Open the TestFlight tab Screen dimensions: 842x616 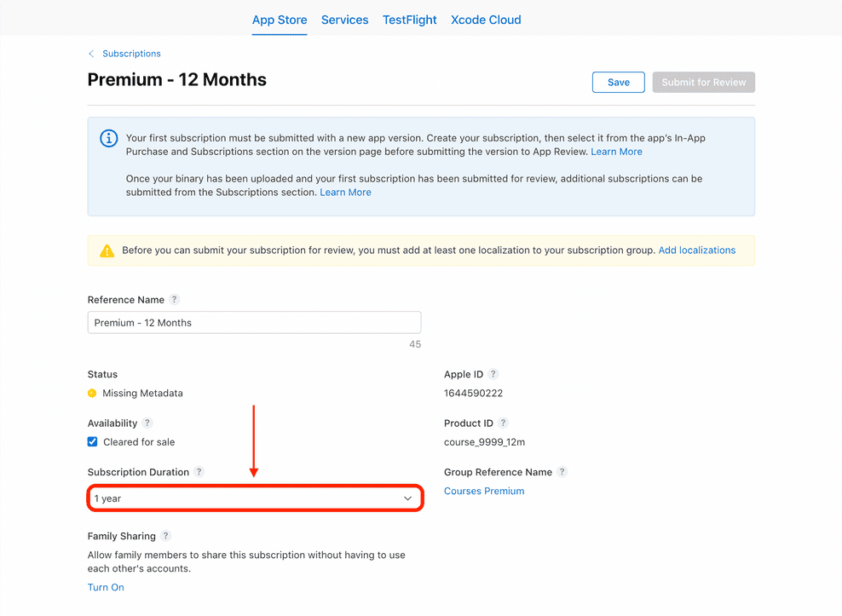click(x=409, y=20)
